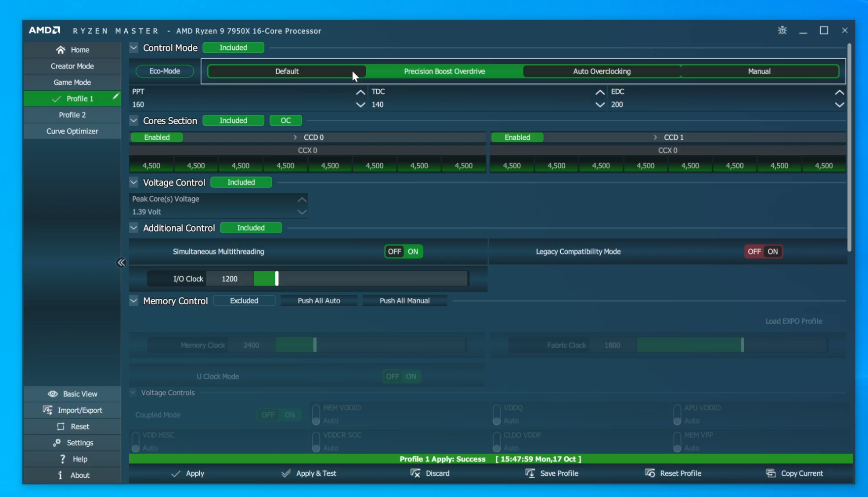Click Push All Manual button

click(404, 301)
